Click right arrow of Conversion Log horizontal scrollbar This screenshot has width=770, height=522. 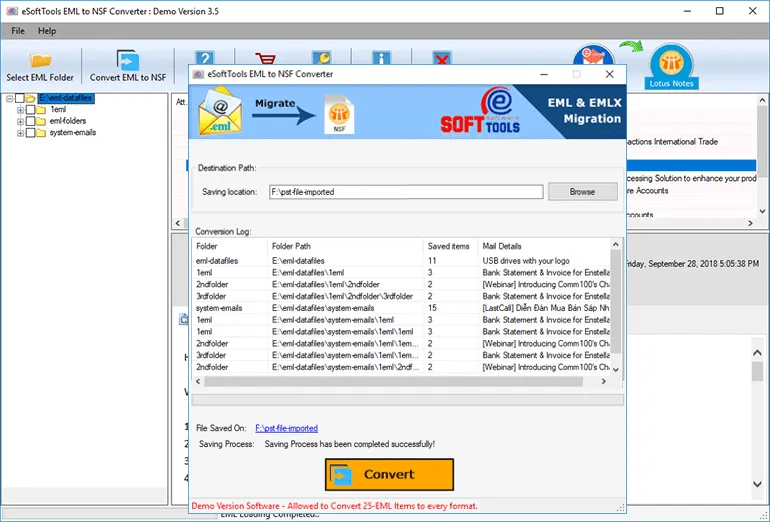coord(604,382)
